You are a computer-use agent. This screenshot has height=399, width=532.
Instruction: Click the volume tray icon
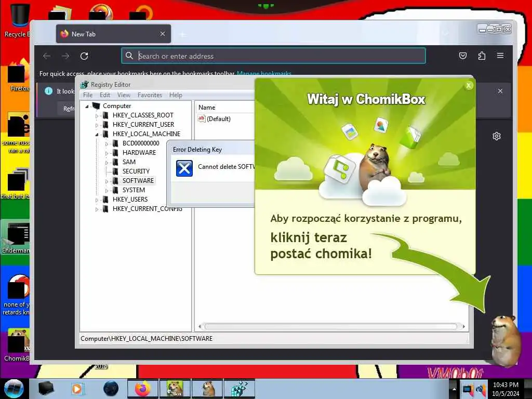pos(481,389)
